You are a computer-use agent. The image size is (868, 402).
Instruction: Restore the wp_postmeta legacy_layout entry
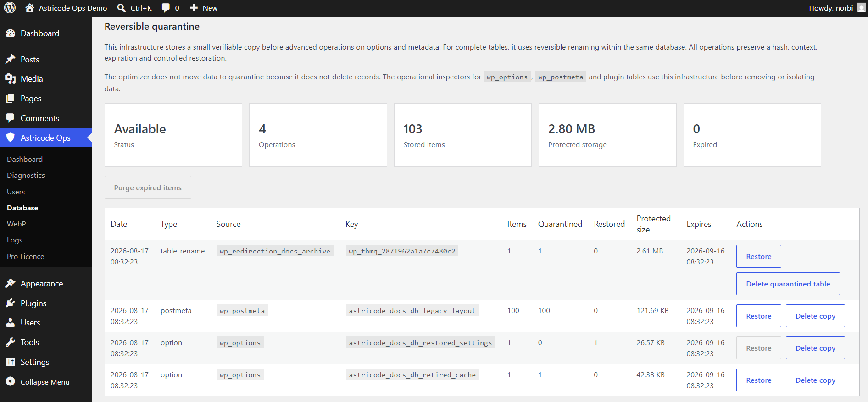758,316
